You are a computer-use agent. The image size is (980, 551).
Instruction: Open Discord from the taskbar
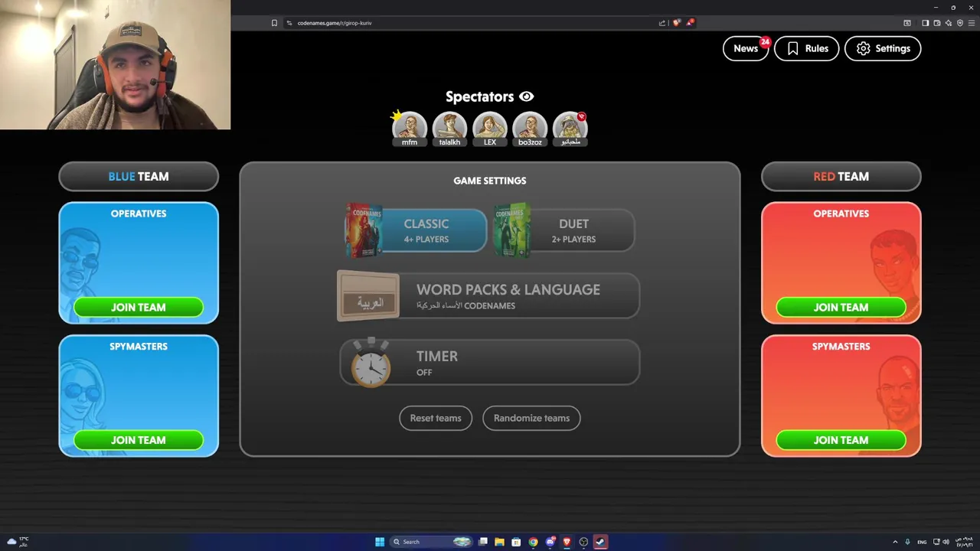pos(550,542)
